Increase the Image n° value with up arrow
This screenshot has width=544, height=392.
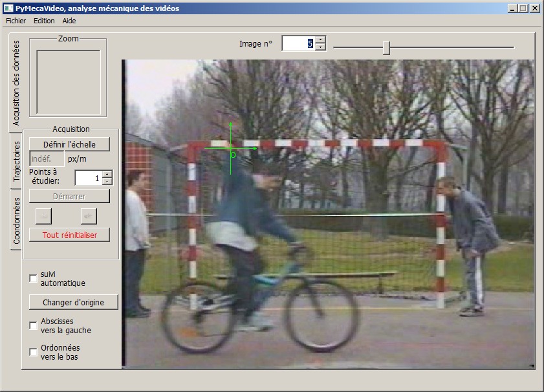pos(320,39)
